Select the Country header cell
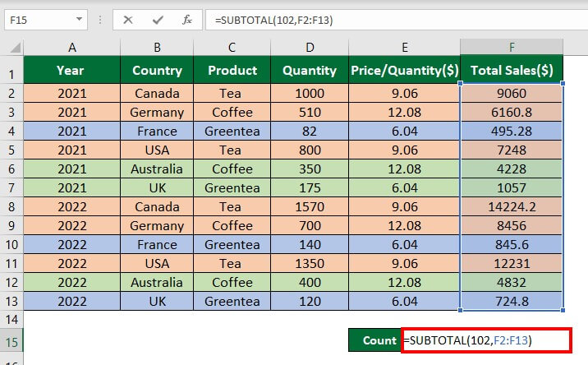The width and height of the screenshot is (588, 365). click(x=157, y=71)
